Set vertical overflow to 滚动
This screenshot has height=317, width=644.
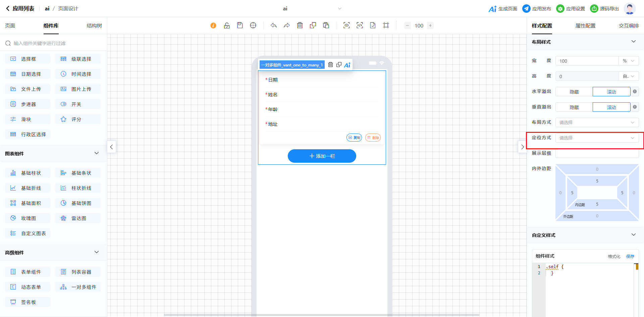pyautogui.click(x=611, y=107)
